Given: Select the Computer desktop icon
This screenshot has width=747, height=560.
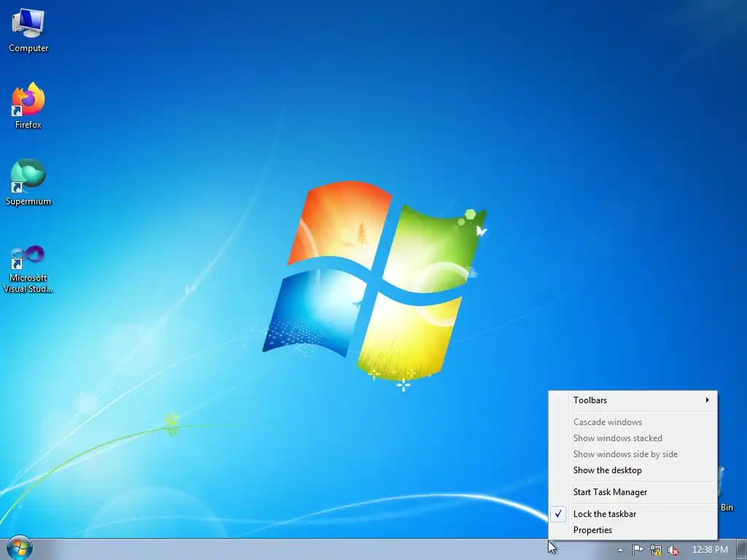Looking at the screenshot, I should [x=28, y=31].
